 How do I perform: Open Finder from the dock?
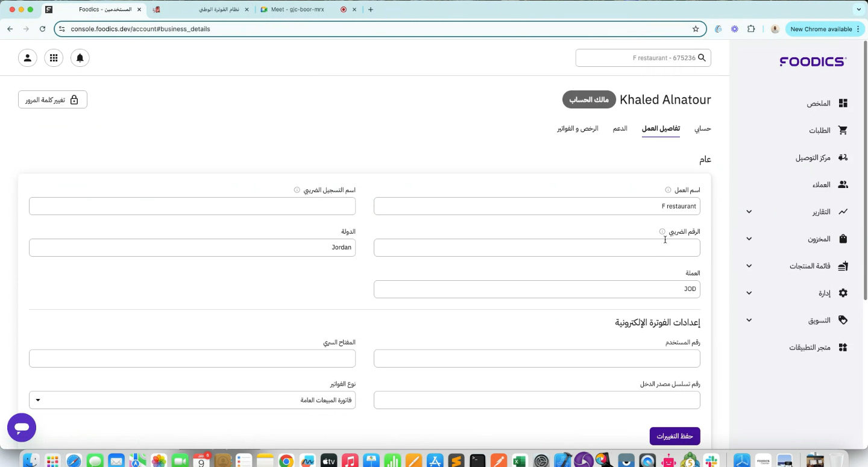[x=31, y=461]
